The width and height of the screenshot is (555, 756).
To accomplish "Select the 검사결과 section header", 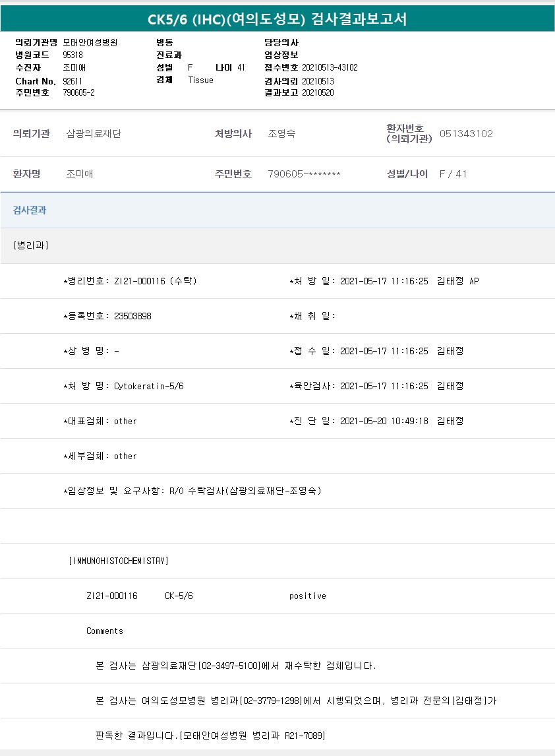I will [30, 210].
